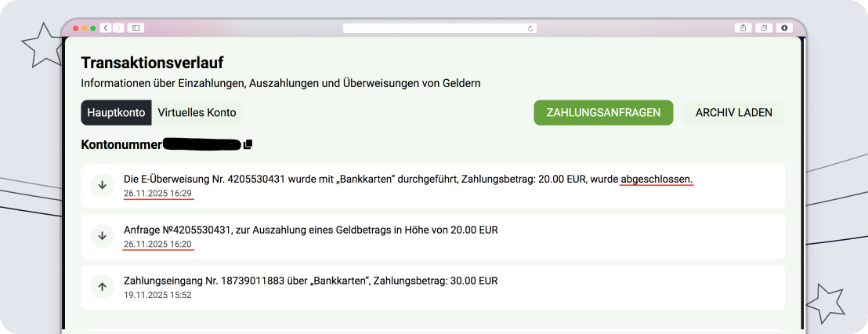The width and height of the screenshot is (868, 334).
Task: Reload the page with the refresh icon
Action: coord(530,28)
